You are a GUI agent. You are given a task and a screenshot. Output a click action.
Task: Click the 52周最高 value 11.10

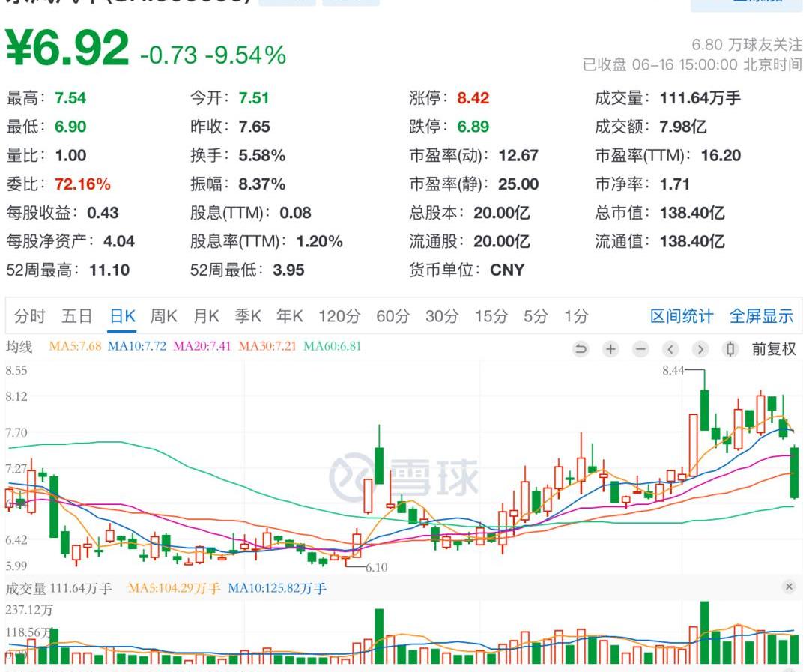click(x=109, y=270)
